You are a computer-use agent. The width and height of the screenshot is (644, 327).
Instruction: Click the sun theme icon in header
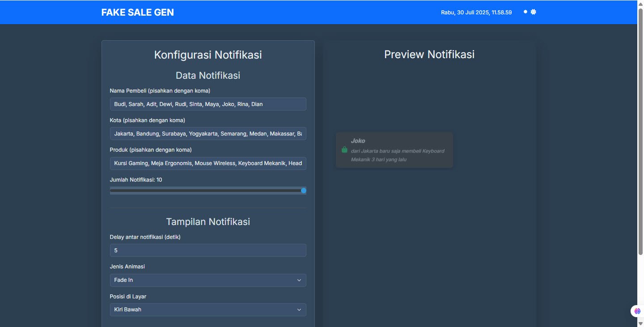pos(533,12)
